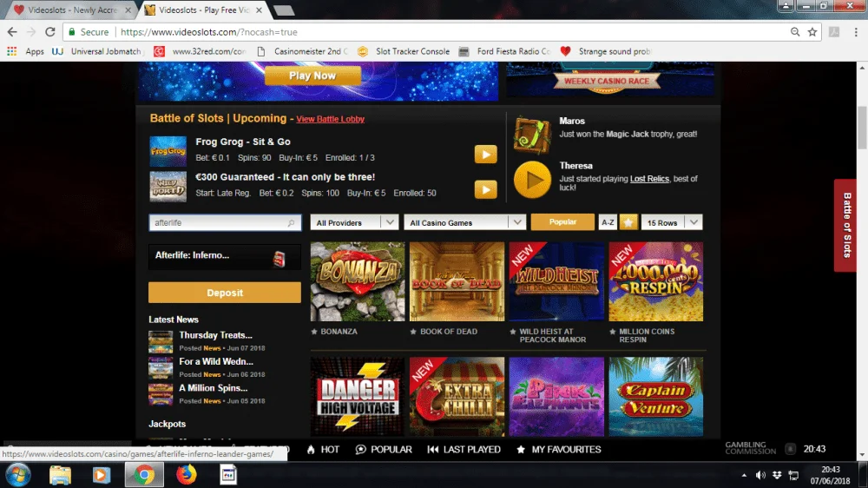Open For a Wild Wedn... news item
This screenshot has width=868, height=488.
tap(216, 362)
